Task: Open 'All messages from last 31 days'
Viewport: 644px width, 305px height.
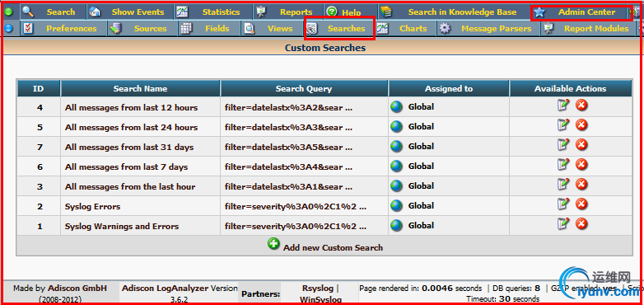Action: tap(129, 148)
